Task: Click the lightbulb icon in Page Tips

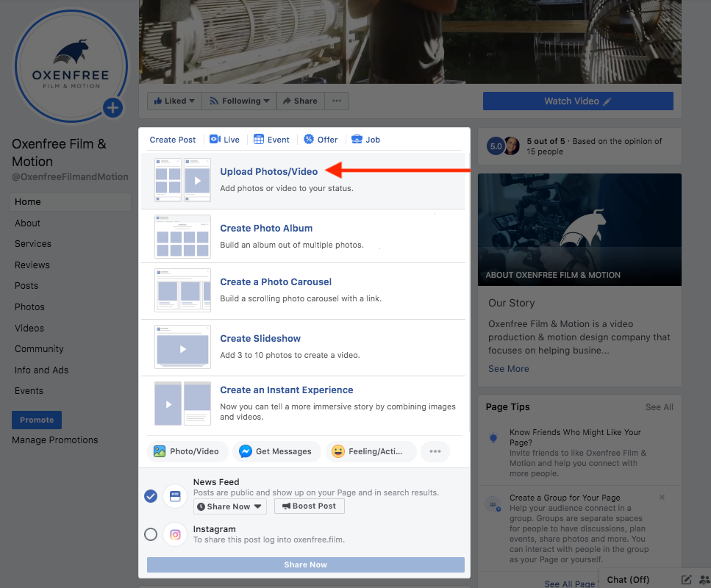Action: 493,437
